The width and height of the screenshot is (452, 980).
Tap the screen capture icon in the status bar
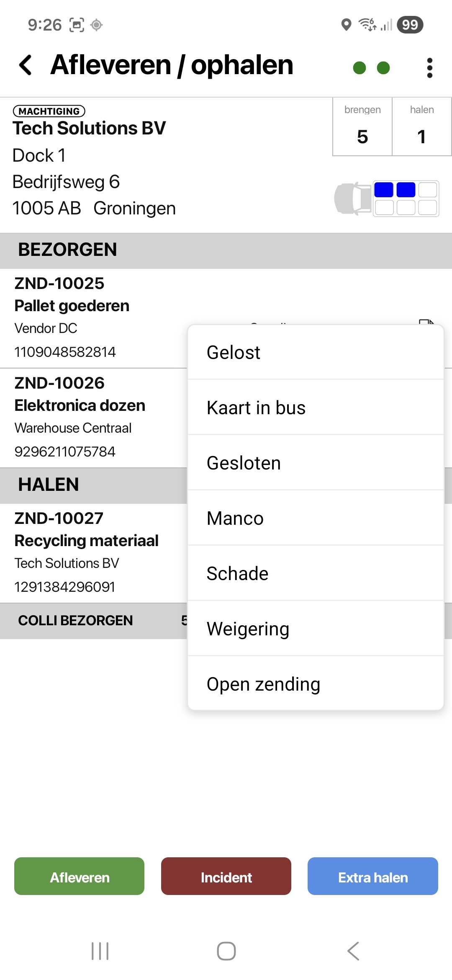(77, 24)
